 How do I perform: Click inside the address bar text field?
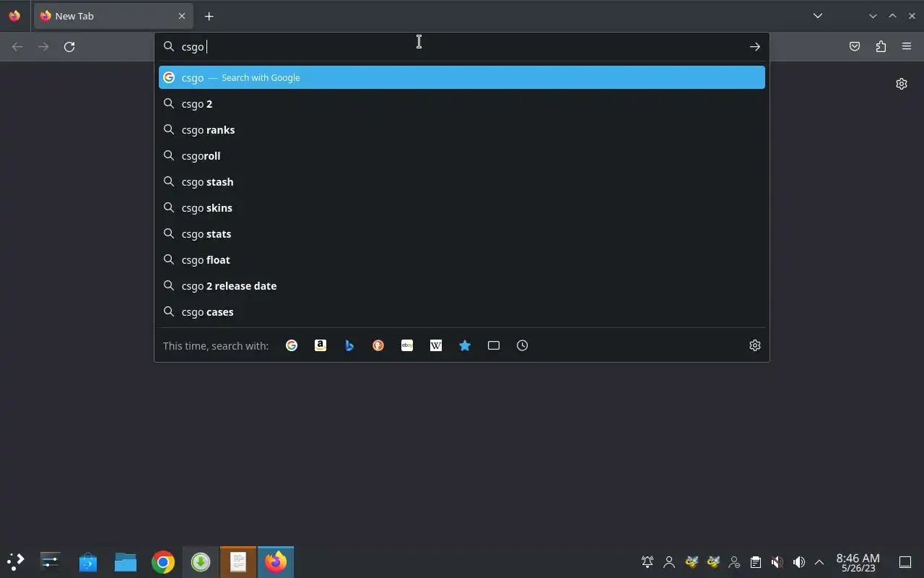[x=462, y=46]
